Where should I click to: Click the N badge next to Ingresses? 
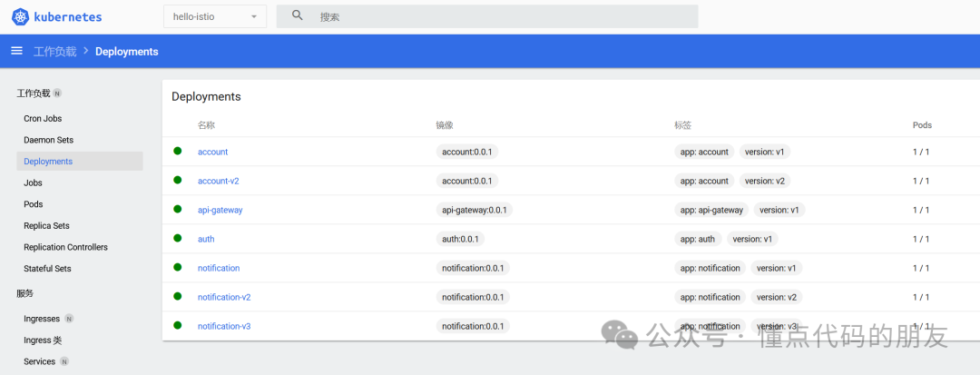pyautogui.click(x=69, y=319)
